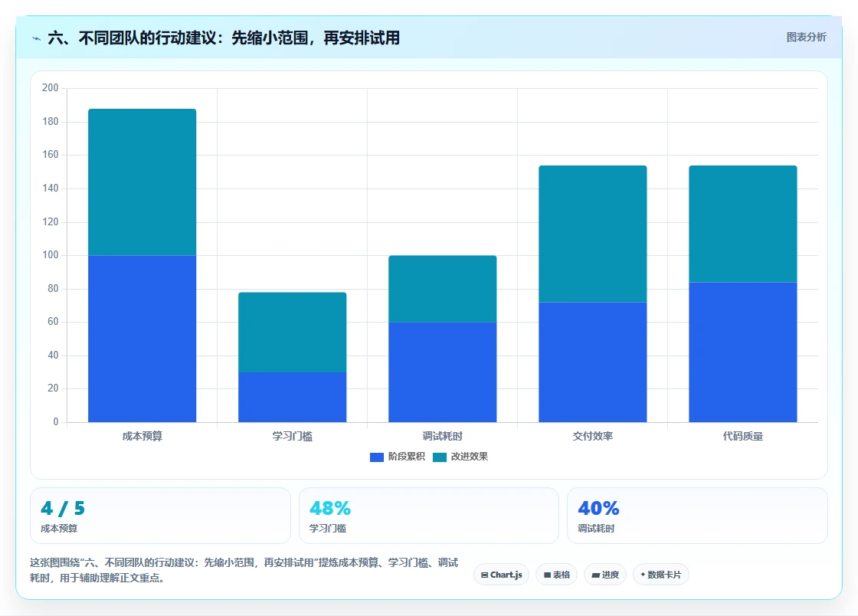Click the teal segment of 交付效率 bar
The width and height of the screenshot is (858, 616).
coord(593,234)
